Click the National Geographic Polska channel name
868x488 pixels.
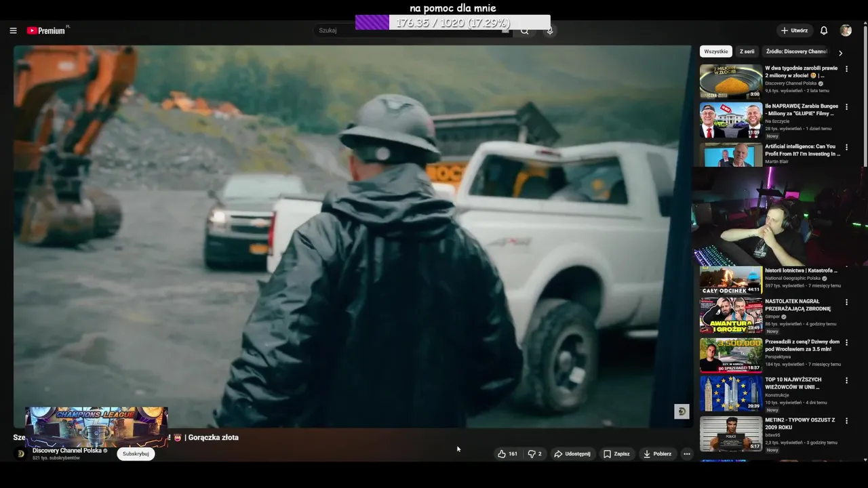(x=793, y=278)
